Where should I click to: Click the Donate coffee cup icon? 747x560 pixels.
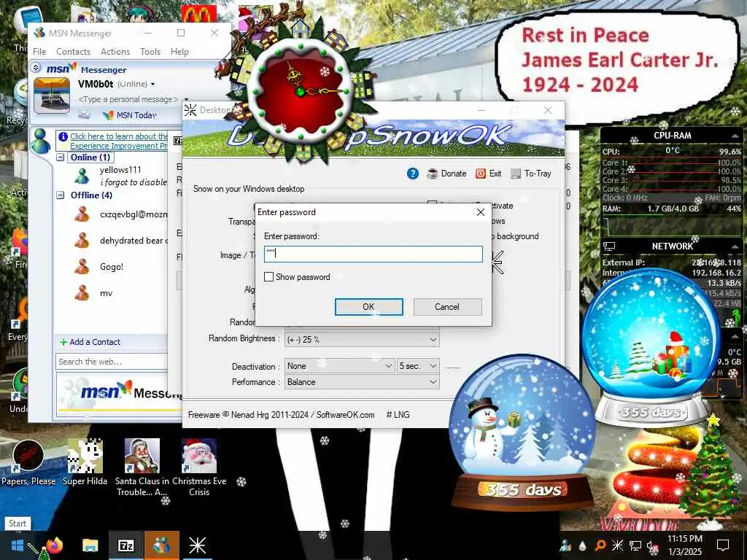tap(432, 174)
